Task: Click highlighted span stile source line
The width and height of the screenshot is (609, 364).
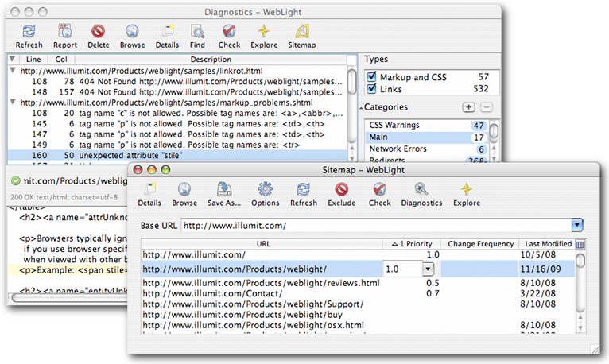Action: click(68, 270)
